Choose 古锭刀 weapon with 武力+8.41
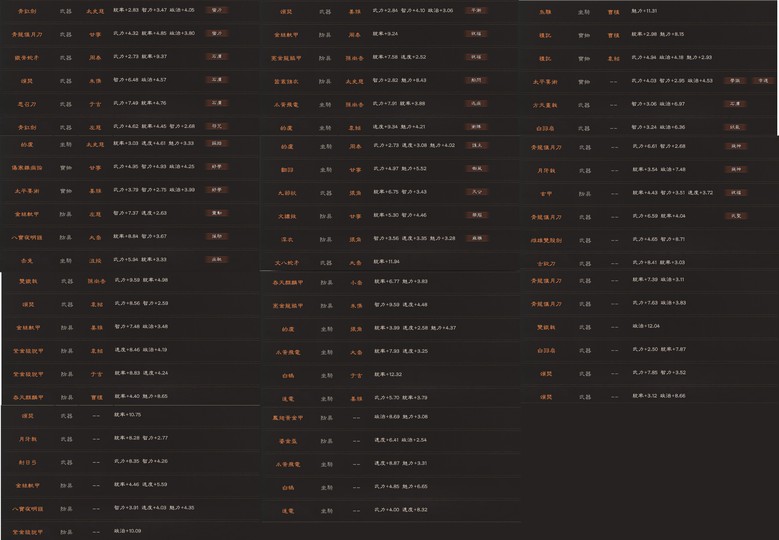The height and width of the screenshot is (540, 779). (545, 262)
